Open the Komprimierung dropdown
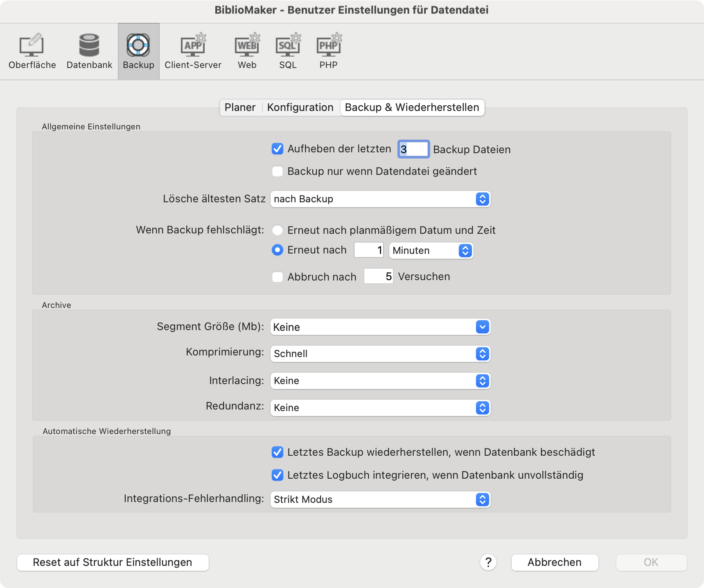 tap(380, 354)
